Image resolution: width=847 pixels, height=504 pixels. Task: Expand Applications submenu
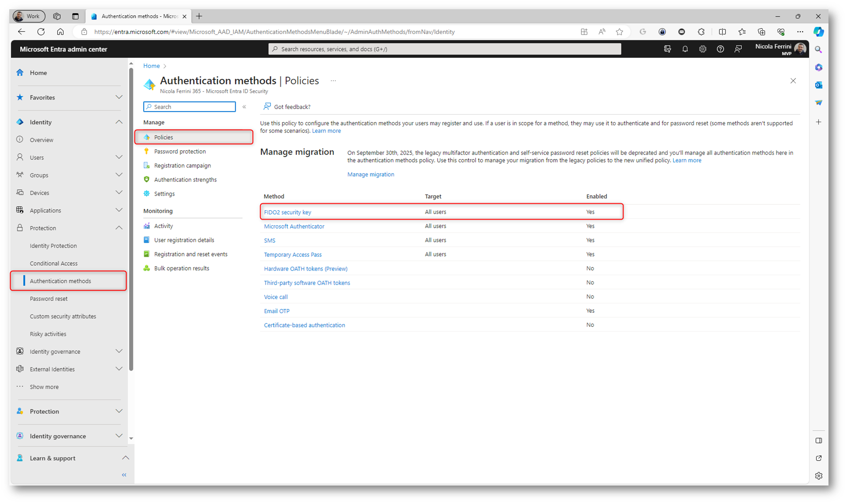pyautogui.click(x=119, y=210)
